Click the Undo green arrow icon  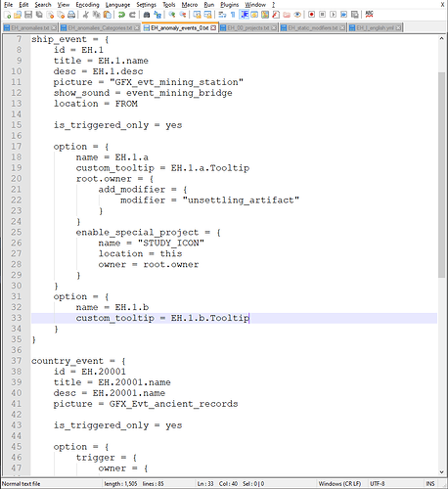coord(121,15)
